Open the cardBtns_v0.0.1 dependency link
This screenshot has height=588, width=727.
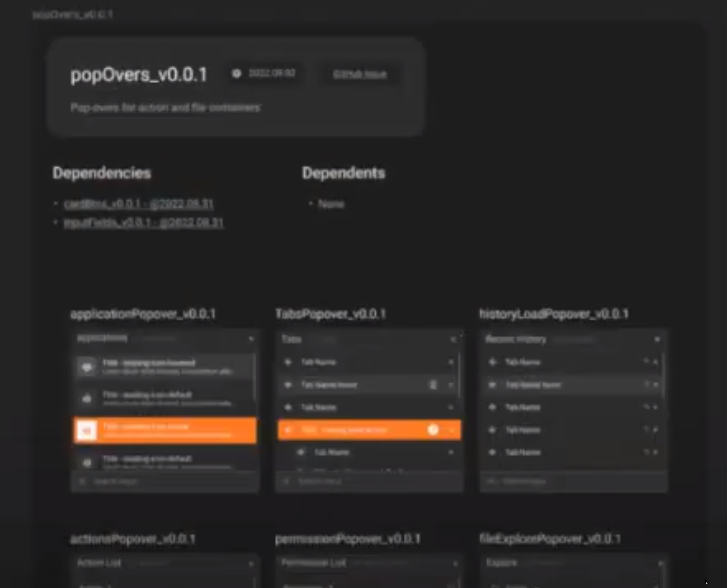[139, 204]
